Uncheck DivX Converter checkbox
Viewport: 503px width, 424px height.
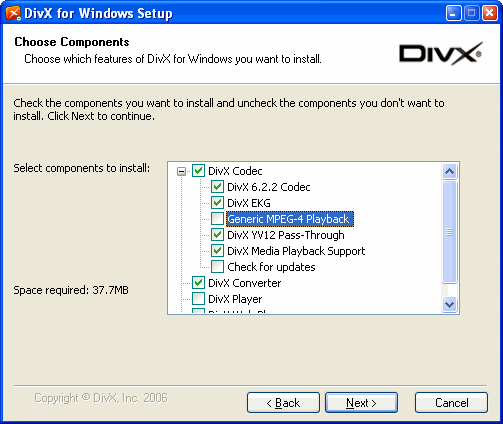click(198, 283)
